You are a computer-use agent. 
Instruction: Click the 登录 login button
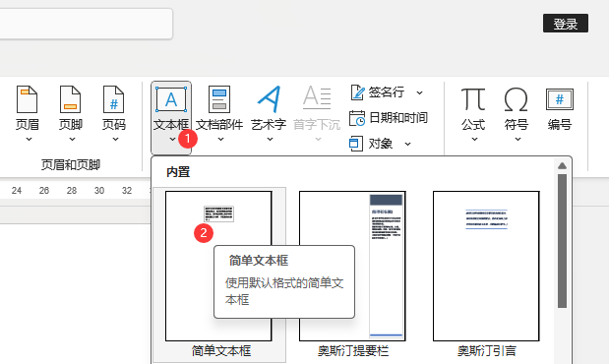click(566, 24)
